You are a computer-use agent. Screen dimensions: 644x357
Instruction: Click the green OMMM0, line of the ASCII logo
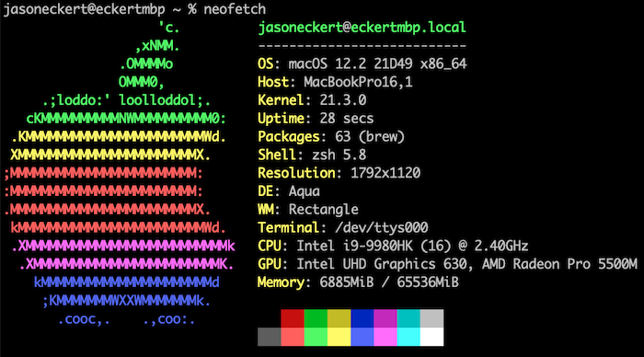(142, 82)
